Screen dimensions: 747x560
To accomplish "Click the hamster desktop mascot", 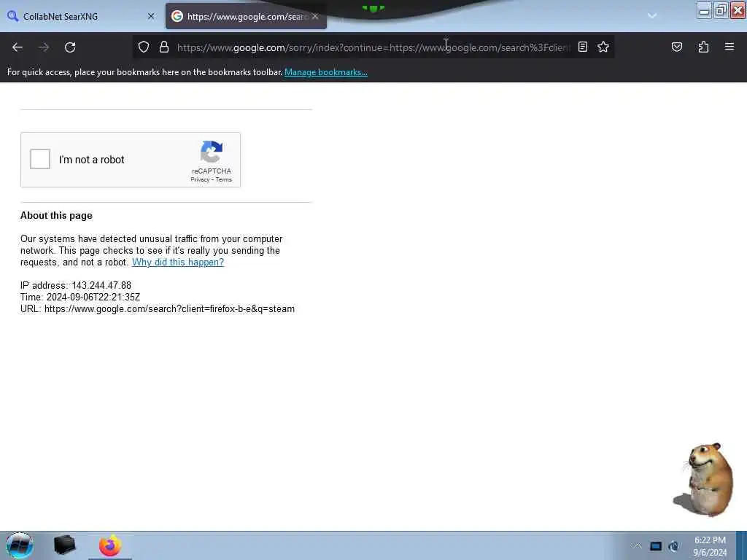I will [x=704, y=480].
